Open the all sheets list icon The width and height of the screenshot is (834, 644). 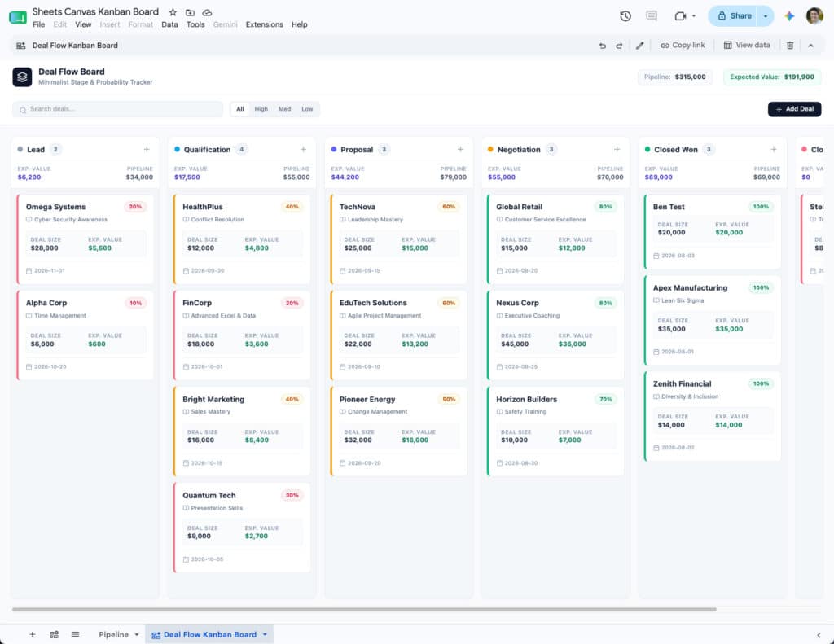point(76,634)
